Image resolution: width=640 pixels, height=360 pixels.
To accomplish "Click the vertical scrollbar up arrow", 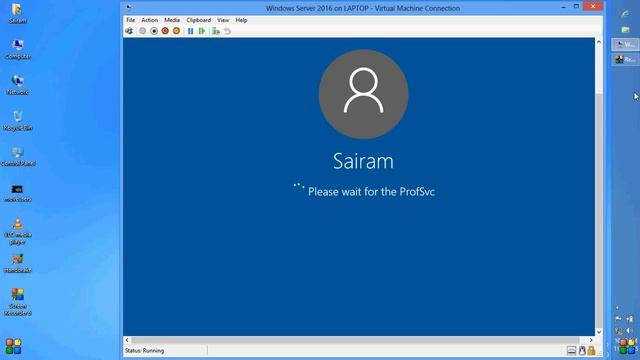I will click(x=599, y=42).
